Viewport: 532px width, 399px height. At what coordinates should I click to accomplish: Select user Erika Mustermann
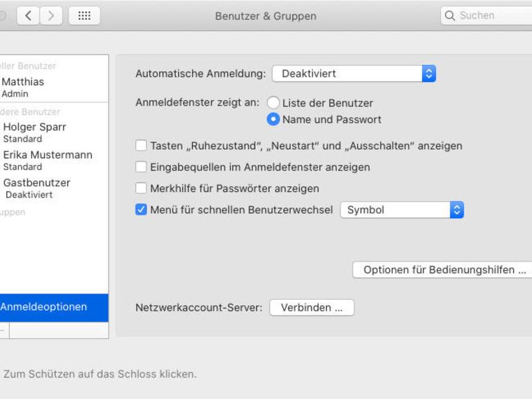(47, 160)
